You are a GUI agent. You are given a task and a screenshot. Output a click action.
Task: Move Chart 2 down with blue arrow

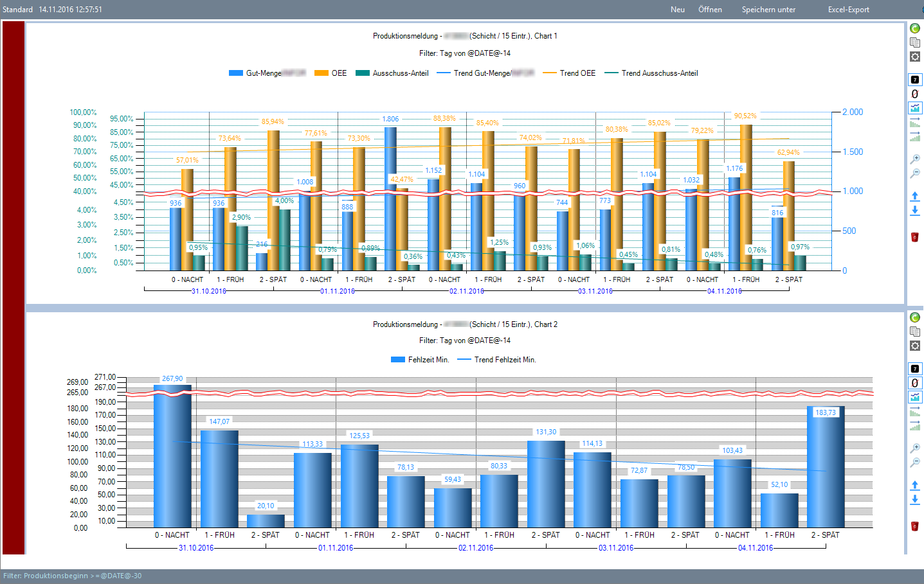pyautogui.click(x=915, y=499)
